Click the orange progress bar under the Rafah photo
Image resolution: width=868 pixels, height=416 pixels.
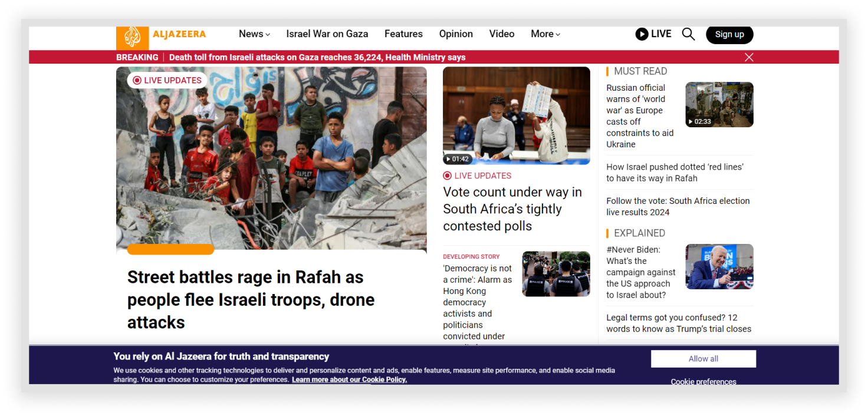click(170, 249)
